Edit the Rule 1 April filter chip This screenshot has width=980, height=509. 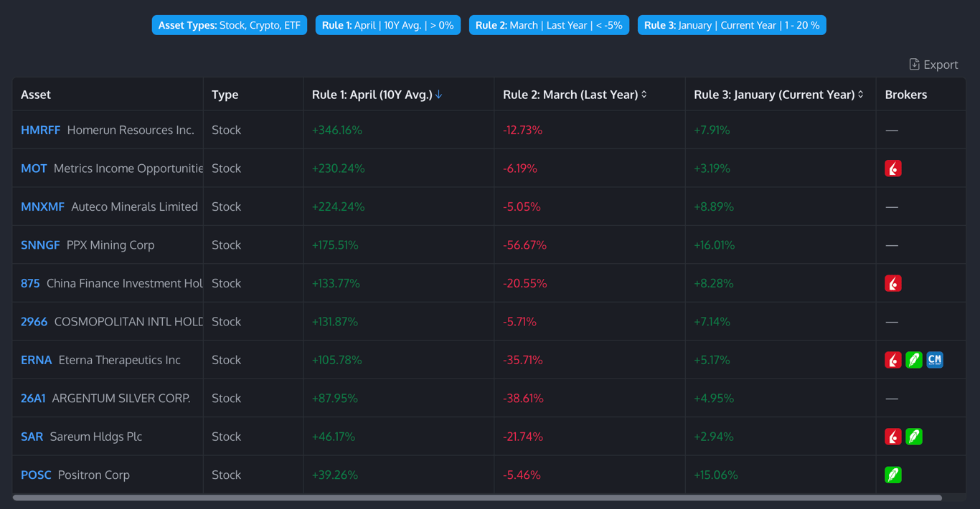coord(388,25)
